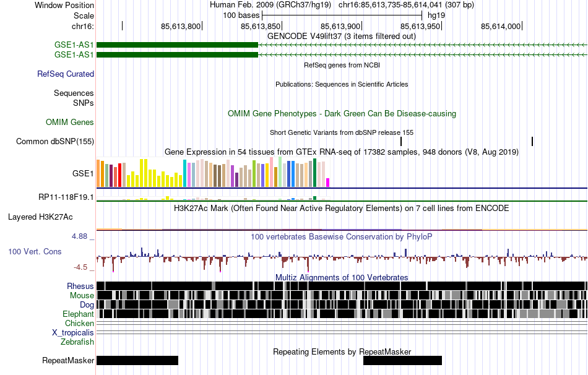Click the Layered H3K27Ac signal strip
The image size is (588, 375).
point(342,230)
